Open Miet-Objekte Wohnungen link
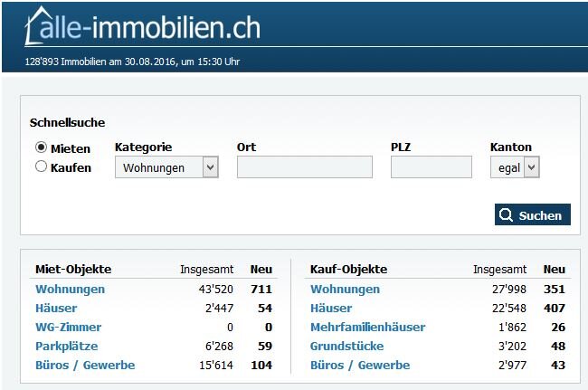Screen dimensions: 588x390 (70, 290)
